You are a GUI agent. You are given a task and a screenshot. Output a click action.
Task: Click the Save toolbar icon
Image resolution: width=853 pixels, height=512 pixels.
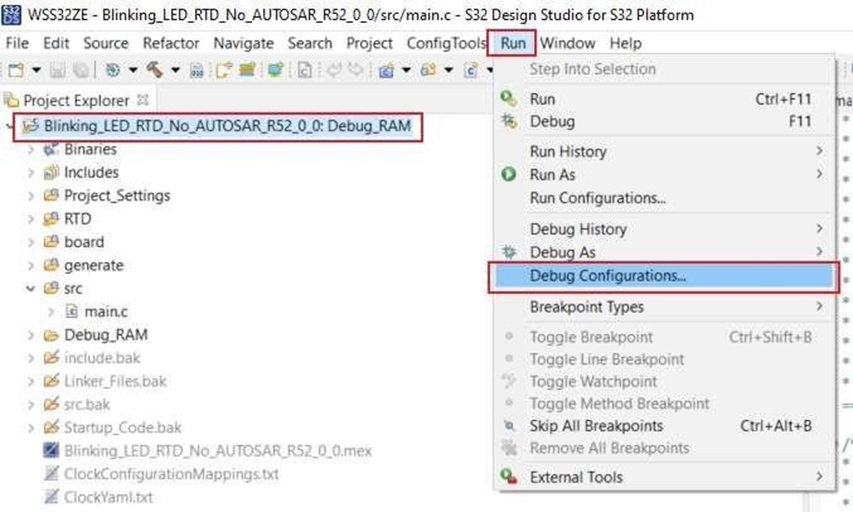coord(58,70)
